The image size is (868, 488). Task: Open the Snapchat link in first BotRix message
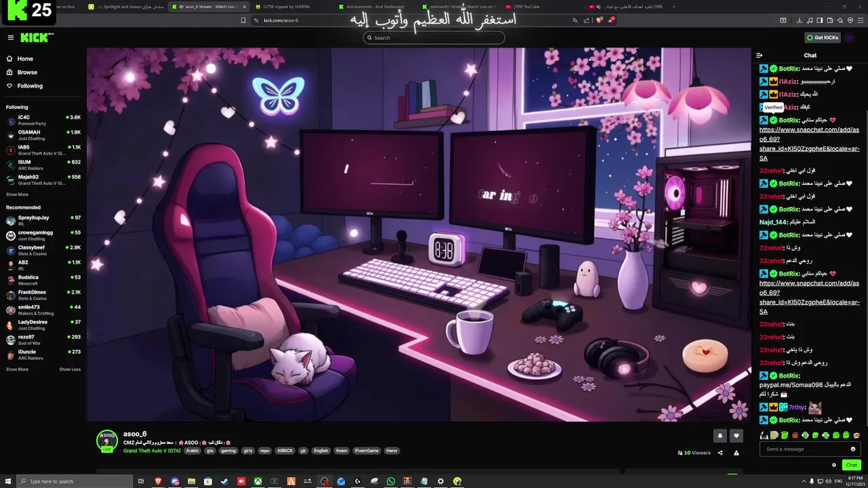point(809,144)
